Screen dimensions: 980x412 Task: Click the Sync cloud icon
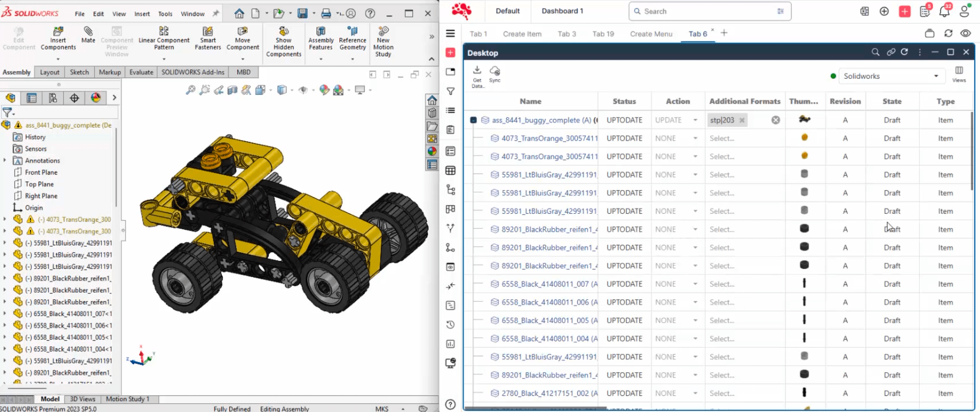coord(495,71)
